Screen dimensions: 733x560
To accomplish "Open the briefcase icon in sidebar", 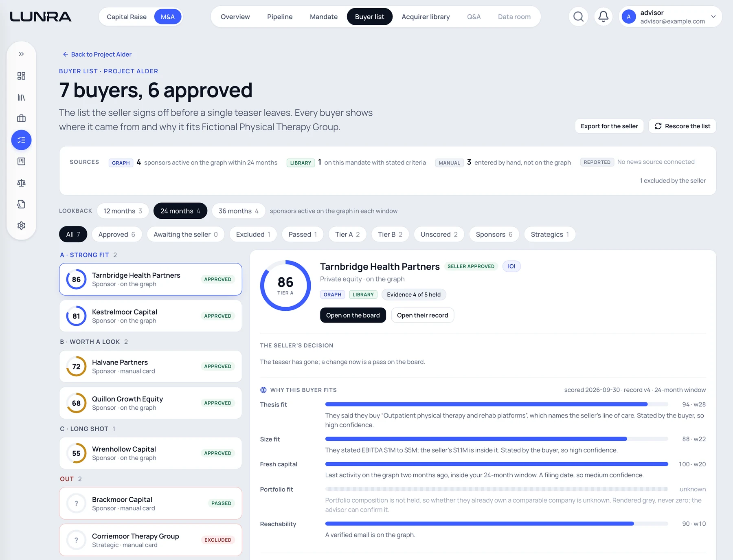I will [x=21, y=119].
